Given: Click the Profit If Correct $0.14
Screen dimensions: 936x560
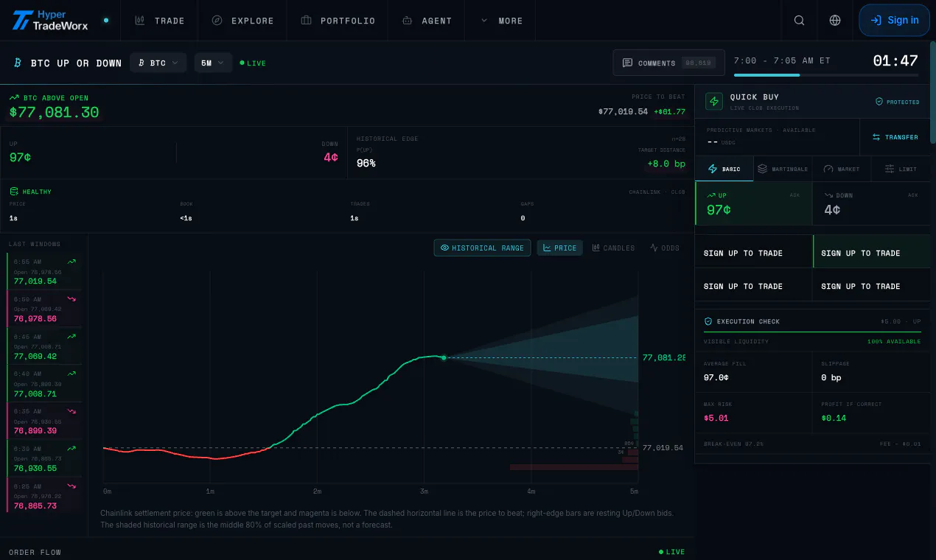Looking at the screenshot, I should (x=834, y=418).
